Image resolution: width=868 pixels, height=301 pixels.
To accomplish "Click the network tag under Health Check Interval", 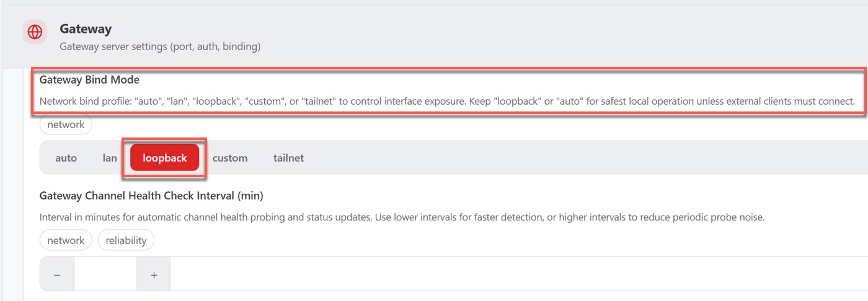I will coord(66,240).
